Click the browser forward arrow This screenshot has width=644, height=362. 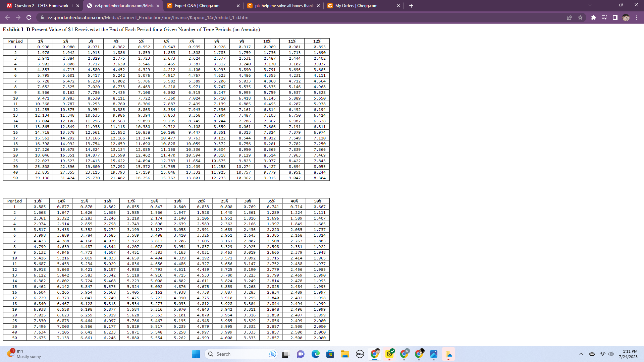pyautogui.click(x=18, y=17)
